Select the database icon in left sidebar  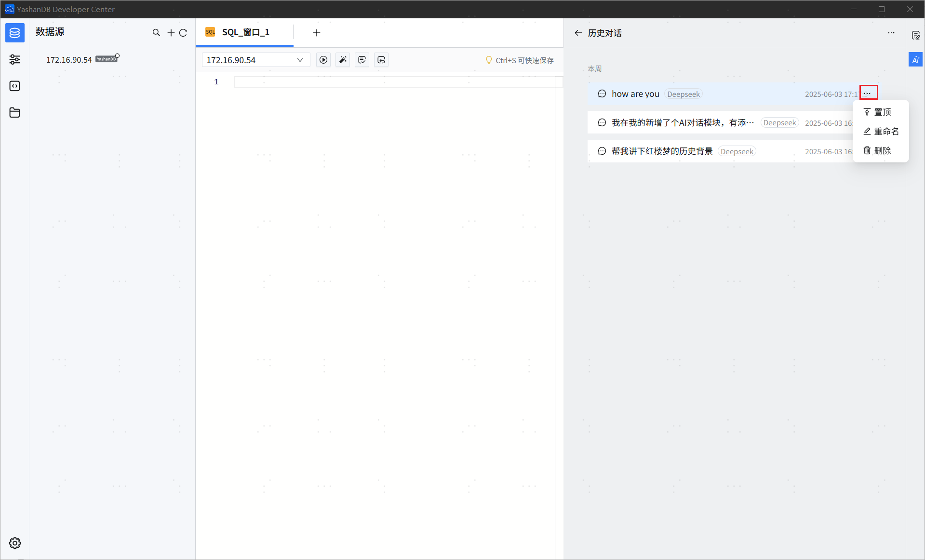click(x=15, y=33)
